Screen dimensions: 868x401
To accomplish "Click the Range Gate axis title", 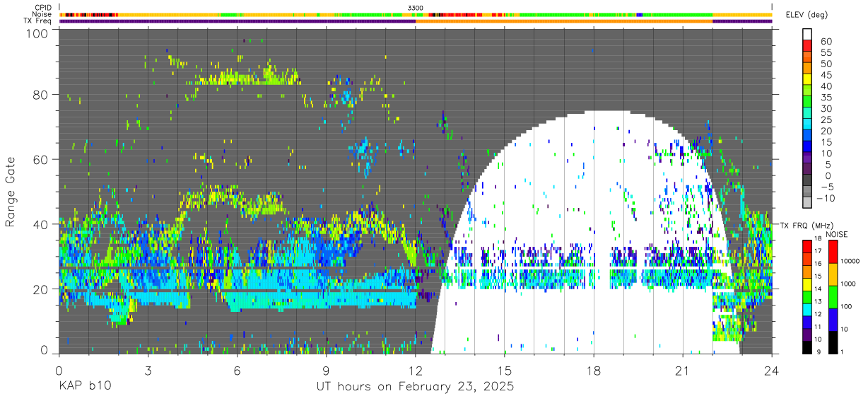I will tap(11, 192).
